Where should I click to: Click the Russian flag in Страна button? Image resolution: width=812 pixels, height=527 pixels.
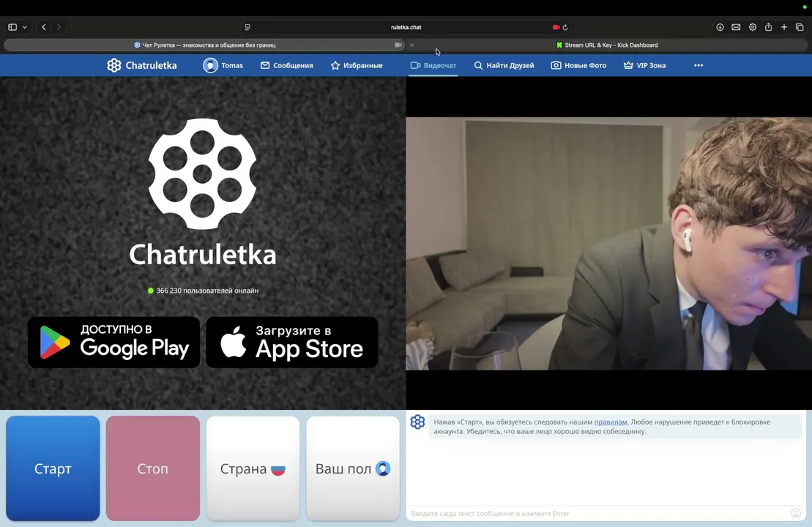(x=278, y=469)
